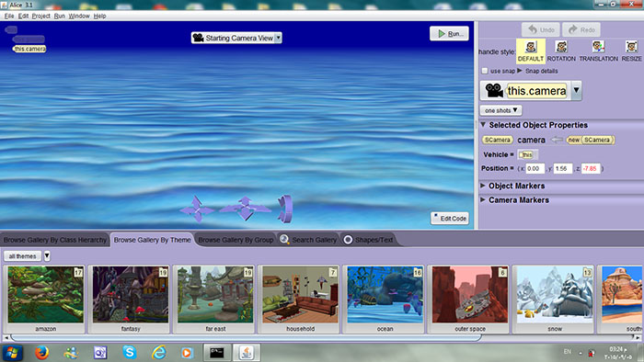Open the one shots dropdown menu
The width and height of the screenshot is (644, 362).
pyautogui.click(x=500, y=110)
